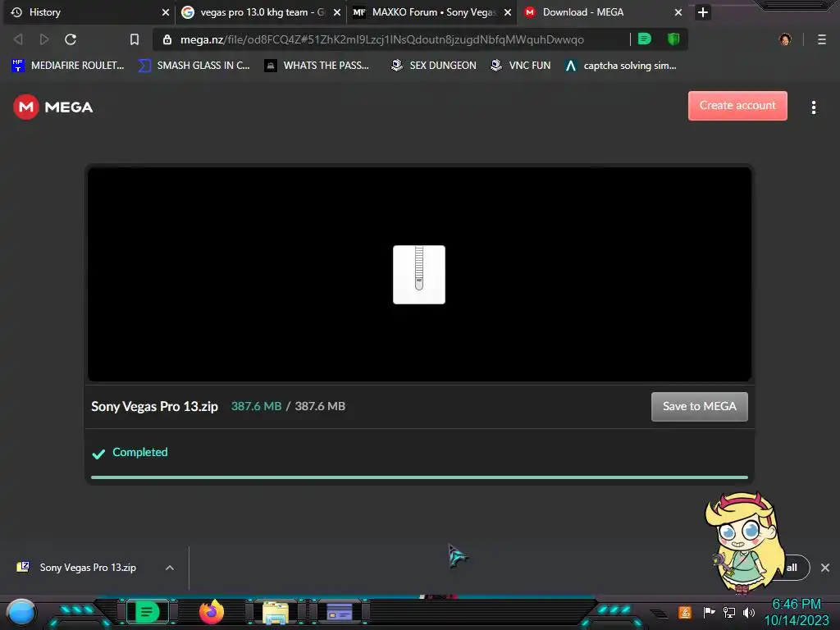Open the purple window app on the taskbar
This screenshot has height=630, width=840.
340,612
